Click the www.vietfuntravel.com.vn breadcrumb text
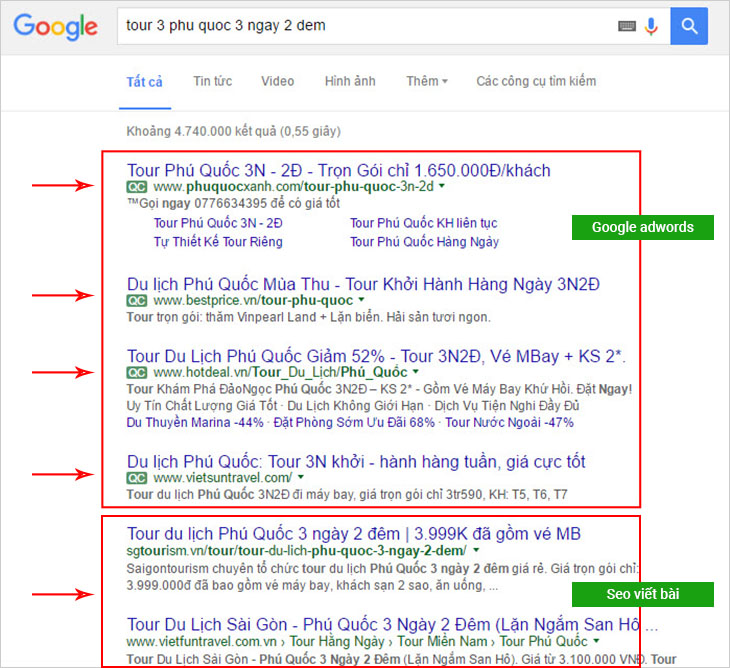Image resolution: width=730 pixels, height=668 pixels. tap(202, 642)
